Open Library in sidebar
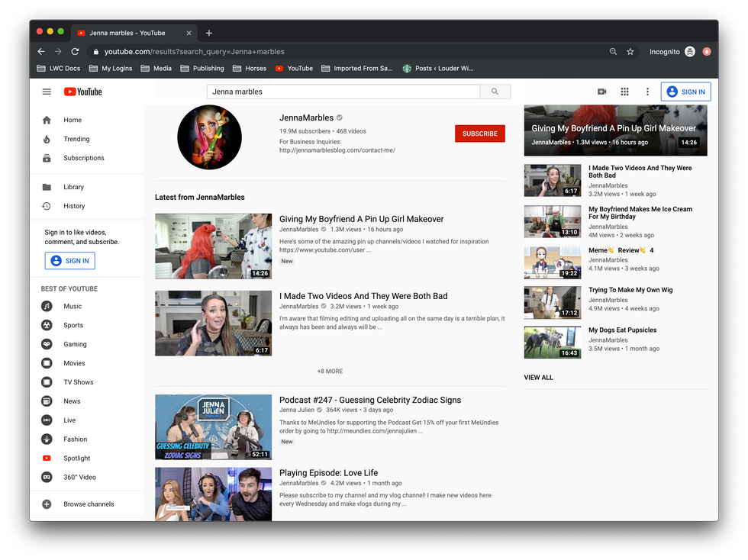Screen dimensions: 748x560 (x=73, y=187)
